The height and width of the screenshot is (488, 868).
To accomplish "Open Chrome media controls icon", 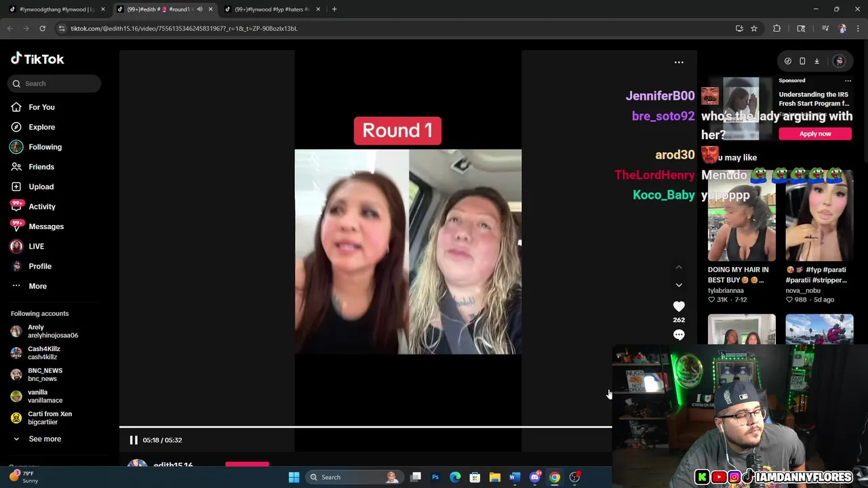I will (825, 28).
